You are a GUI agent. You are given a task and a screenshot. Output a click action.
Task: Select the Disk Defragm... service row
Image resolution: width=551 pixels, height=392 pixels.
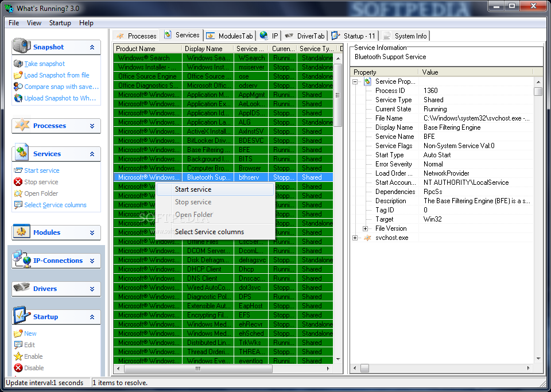point(223,260)
